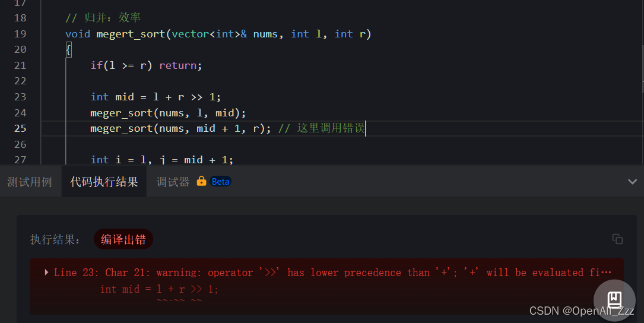This screenshot has height=323, width=644.
Task: Click 'meger_sort(nums, l, mid);' on line 24
Action: tap(168, 113)
